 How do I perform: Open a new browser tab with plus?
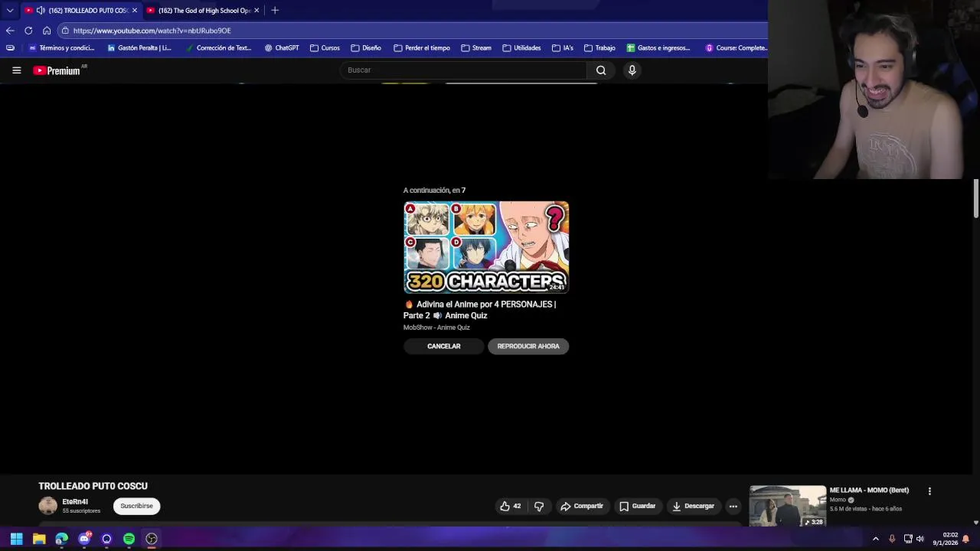[275, 10]
